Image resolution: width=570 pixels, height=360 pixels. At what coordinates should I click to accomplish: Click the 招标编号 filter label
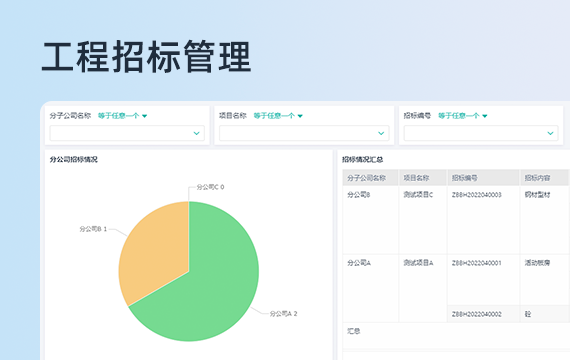pos(417,116)
